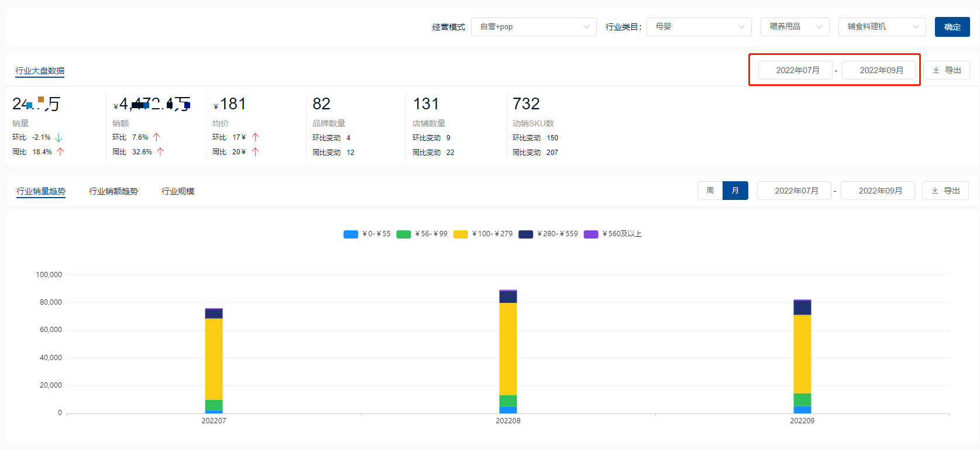Click the download icon in top 导出 button
This screenshot has height=449, width=980.
pos(936,70)
